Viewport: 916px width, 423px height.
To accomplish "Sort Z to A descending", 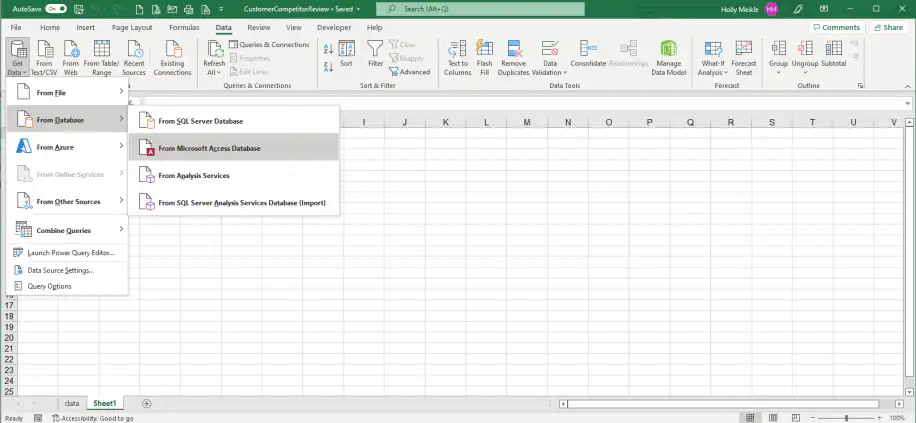I will click(328, 67).
